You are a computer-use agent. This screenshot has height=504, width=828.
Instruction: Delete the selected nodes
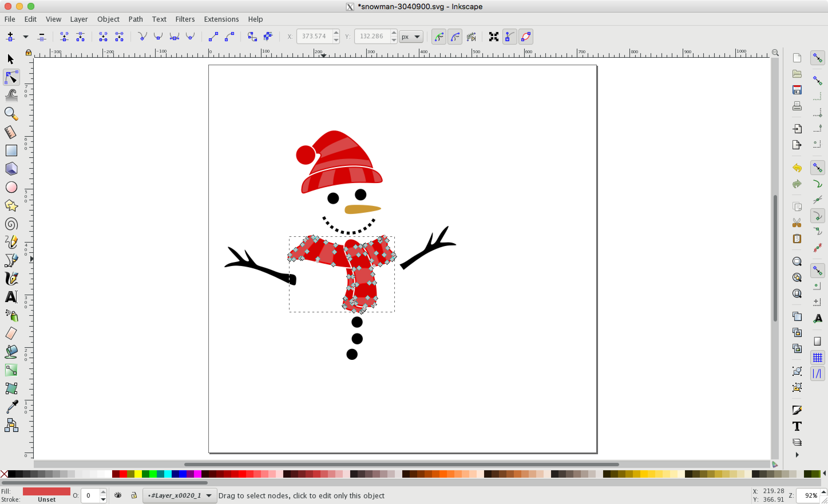pos(42,37)
